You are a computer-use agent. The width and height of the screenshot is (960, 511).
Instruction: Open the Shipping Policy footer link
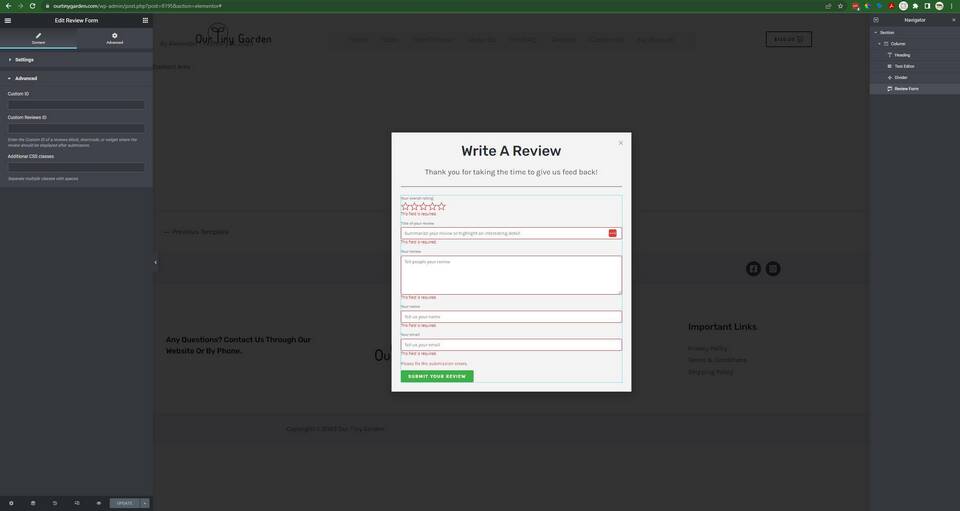click(x=710, y=372)
